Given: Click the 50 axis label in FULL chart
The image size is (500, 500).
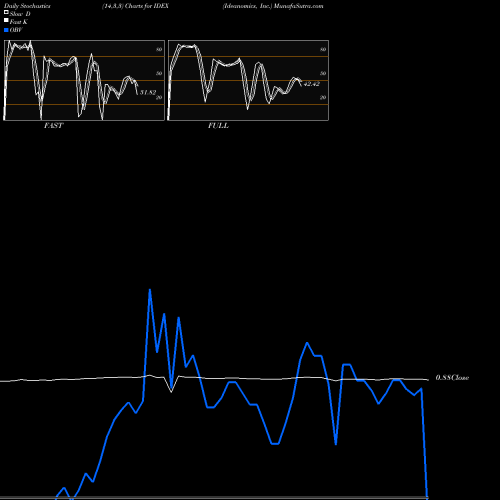Looking at the screenshot, I should tap(323, 74).
